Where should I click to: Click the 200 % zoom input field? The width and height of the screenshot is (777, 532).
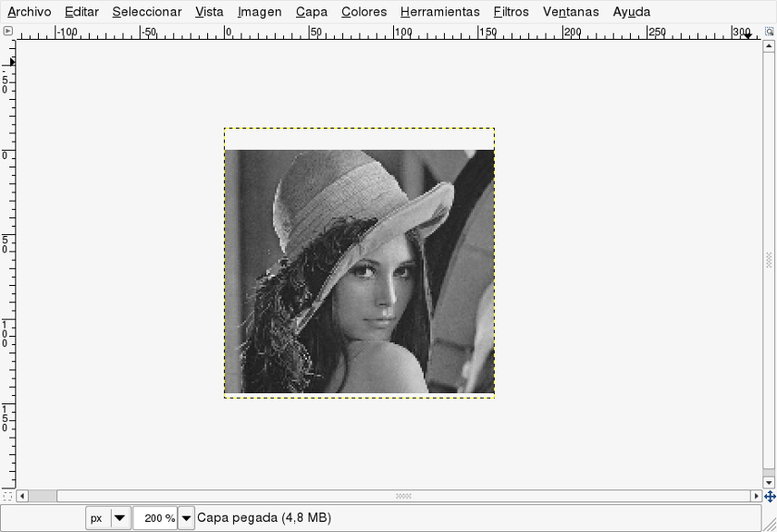[155, 518]
